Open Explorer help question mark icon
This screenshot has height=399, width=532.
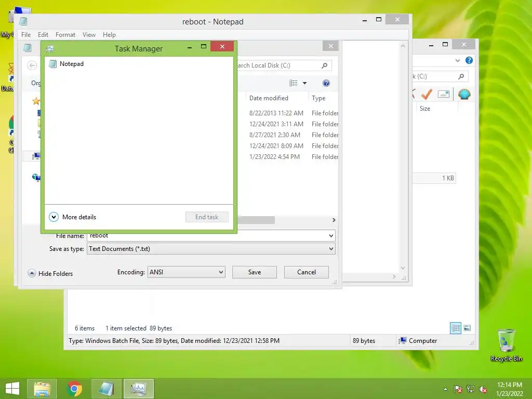[469, 60]
